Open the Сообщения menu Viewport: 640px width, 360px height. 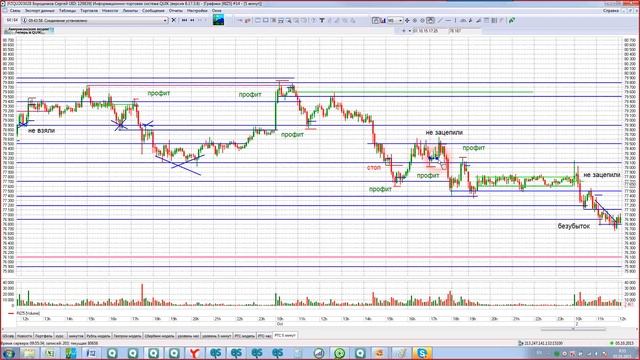153,11
